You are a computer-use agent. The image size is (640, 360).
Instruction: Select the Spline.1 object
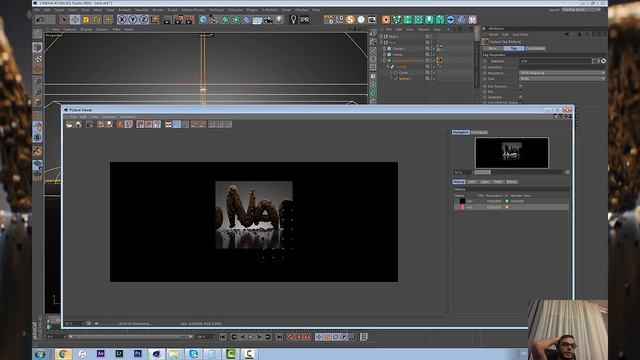tap(404, 78)
